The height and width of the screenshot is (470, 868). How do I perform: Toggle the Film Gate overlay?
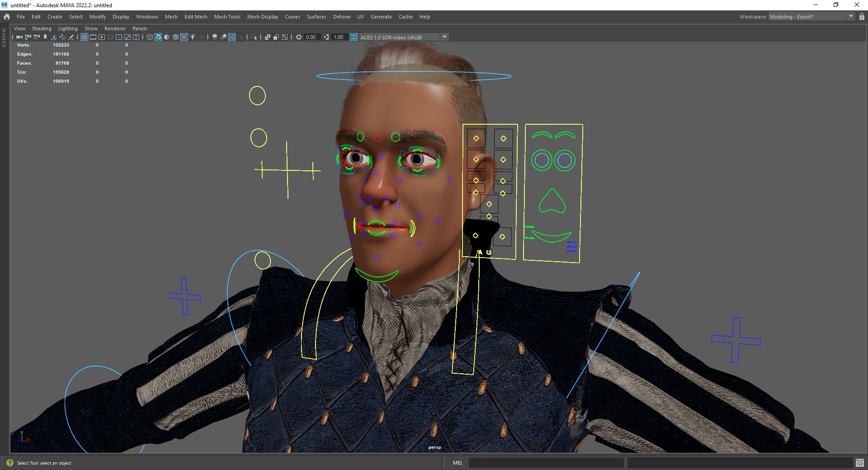coord(93,37)
